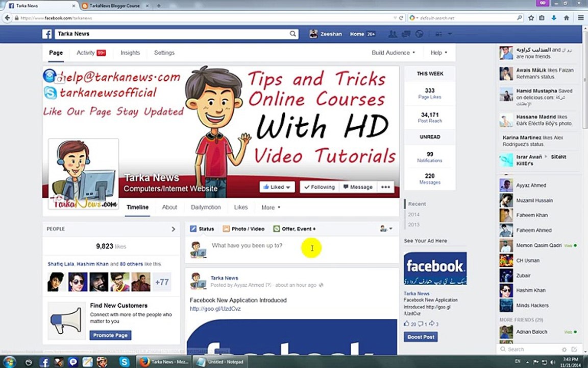Select Photo / Video composer option
588x368 pixels.
[x=243, y=228]
